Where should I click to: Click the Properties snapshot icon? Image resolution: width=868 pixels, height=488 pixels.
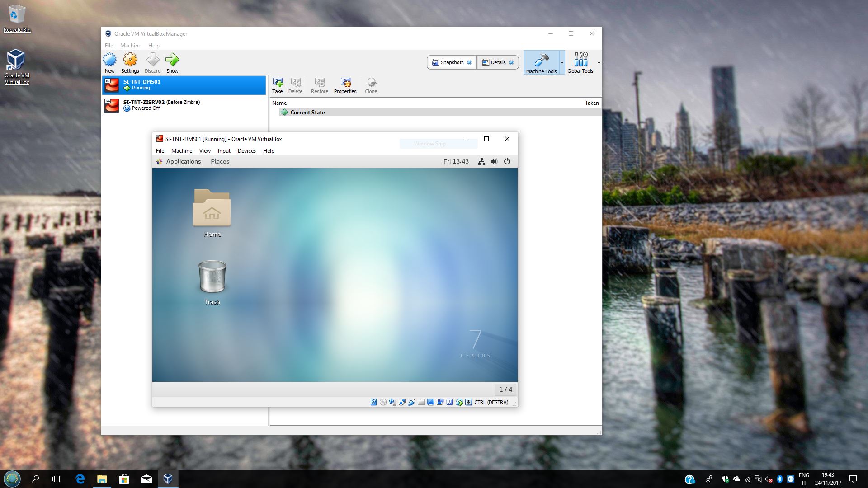345,84
